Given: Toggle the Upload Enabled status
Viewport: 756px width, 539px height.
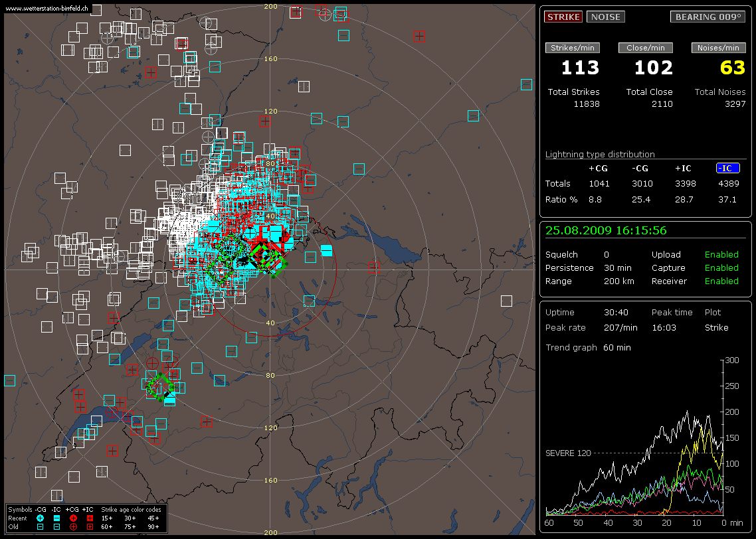Looking at the screenshot, I should [x=721, y=255].
